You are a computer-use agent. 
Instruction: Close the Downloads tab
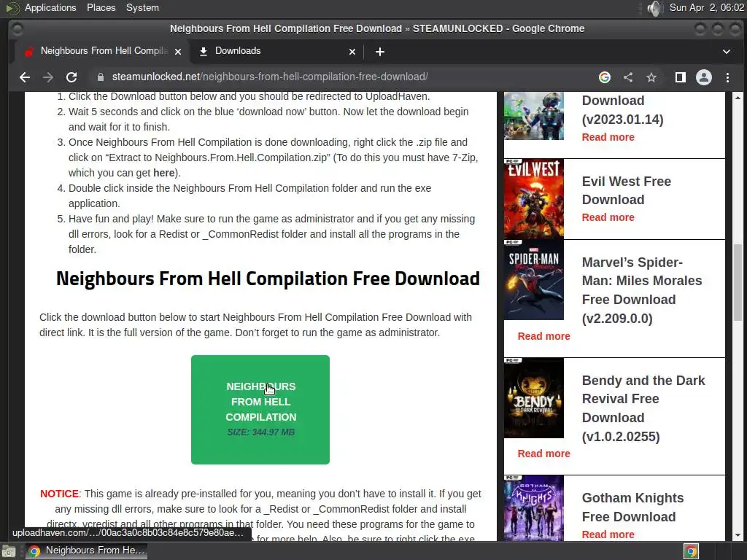(352, 52)
